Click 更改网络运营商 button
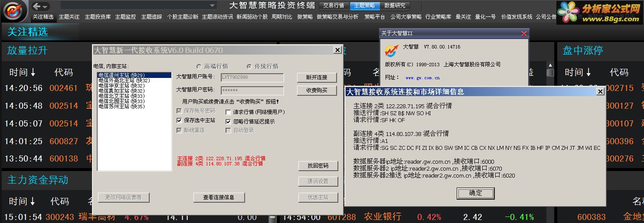 tap(123, 197)
